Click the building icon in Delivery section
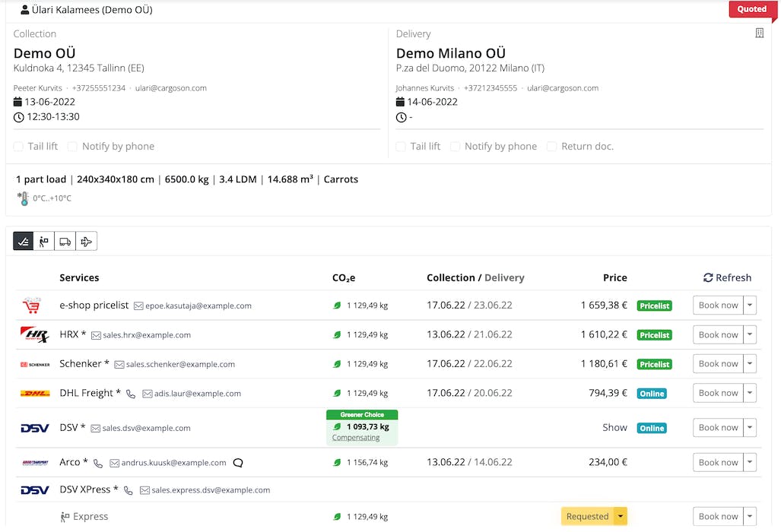The height and width of the screenshot is (532, 781). click(759, 33)
